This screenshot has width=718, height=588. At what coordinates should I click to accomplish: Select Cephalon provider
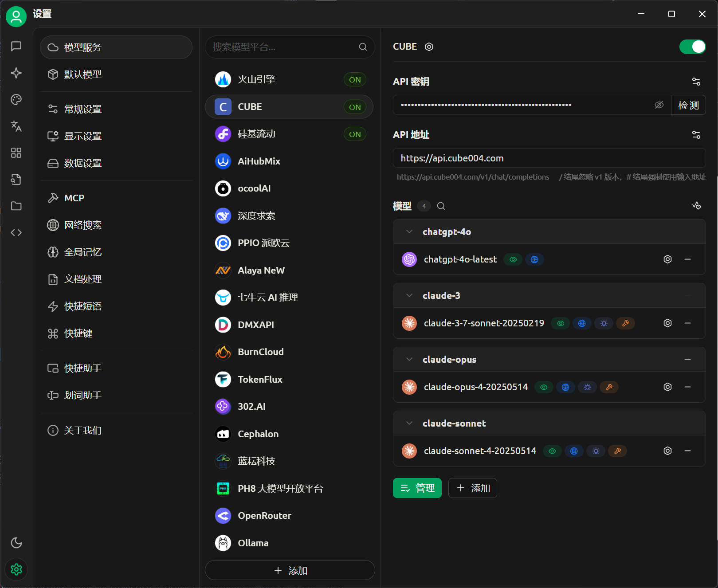pyautogui.click(x=289, y=434)
